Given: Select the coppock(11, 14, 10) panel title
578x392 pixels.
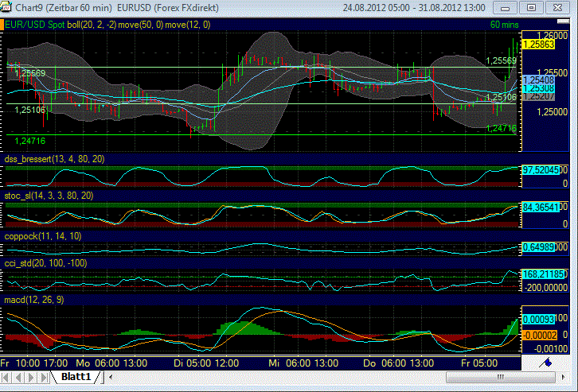Looking at the screenshot, I should click(x=43, y=236).
